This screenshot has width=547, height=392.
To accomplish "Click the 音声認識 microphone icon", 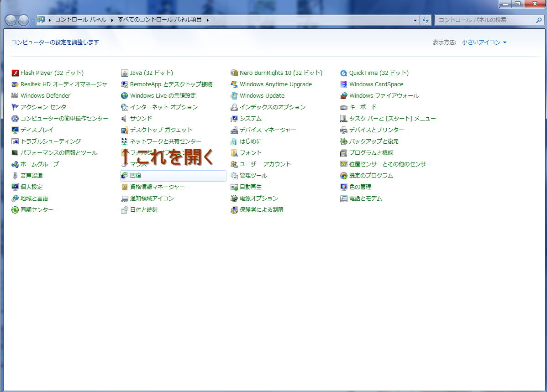I will click(x=15, y=175).
